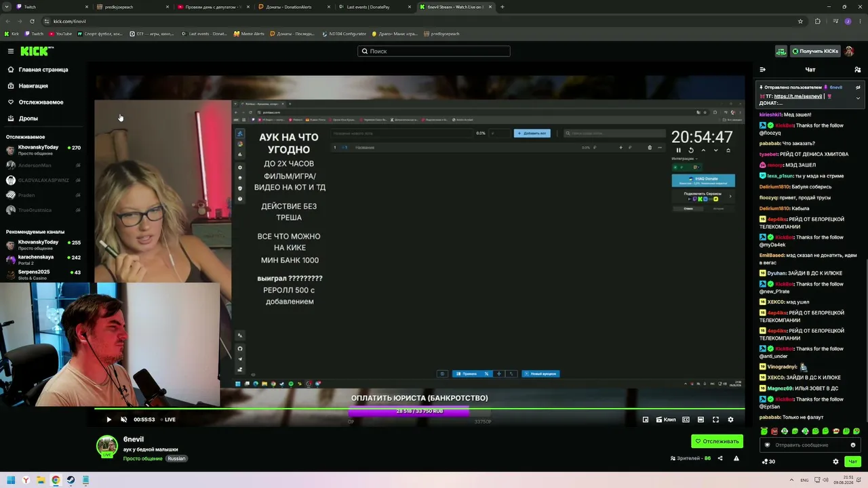Open the ND104 Configurator bookmark
Image resolution: width=868 pixels, height=488 pixels.
point(344,34)
